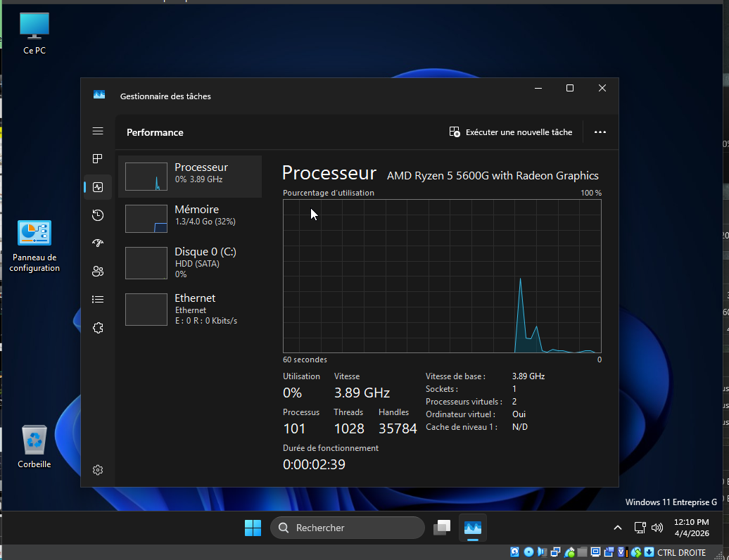Click VirtualBox recording status icon
Image resolution: width=729 pixels, height=560 pixels.
tap(609, 552)
